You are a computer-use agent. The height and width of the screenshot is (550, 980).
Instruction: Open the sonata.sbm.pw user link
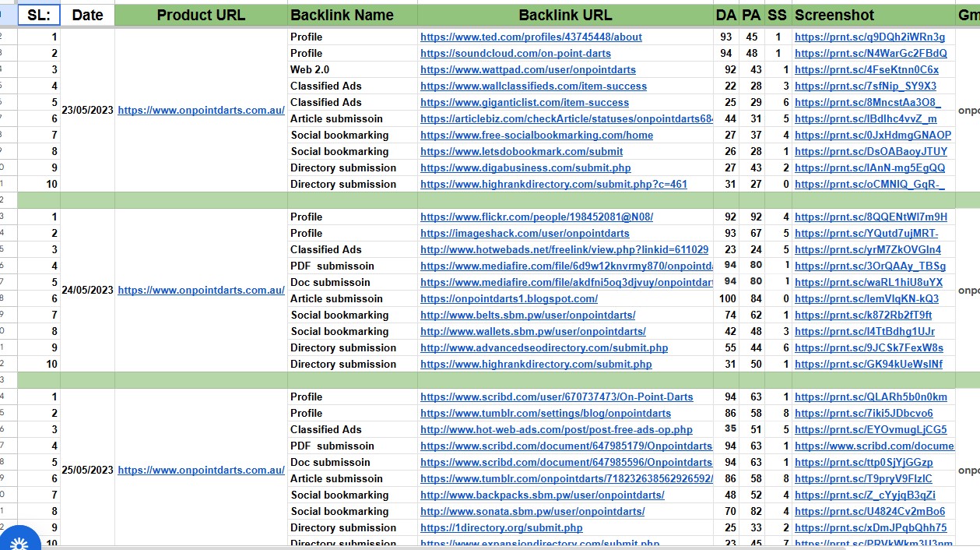(532, 511)
